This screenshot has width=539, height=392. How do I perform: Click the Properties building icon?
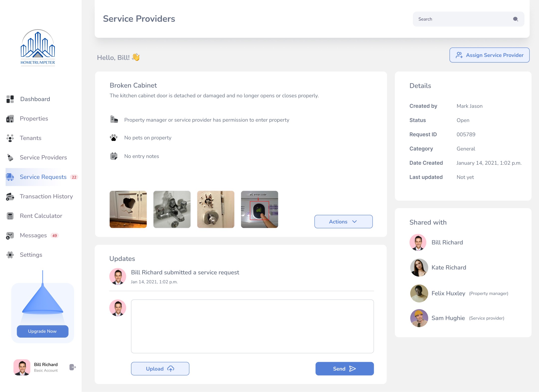tap(10, 119)
